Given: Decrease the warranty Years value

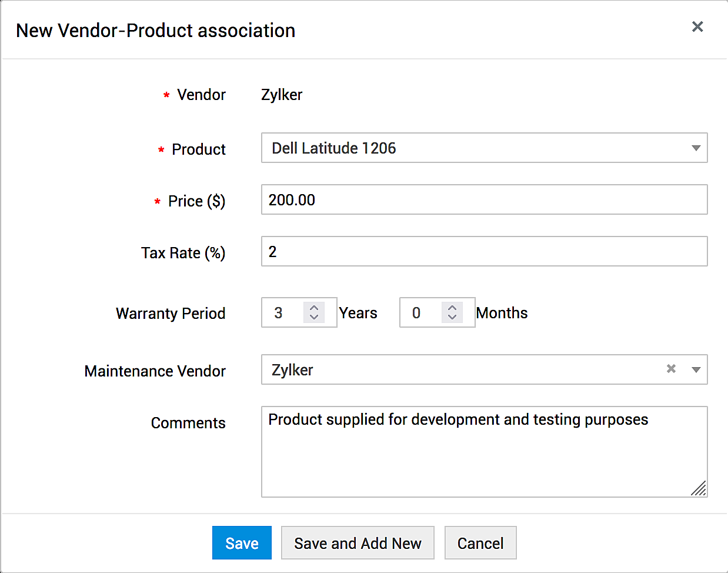Looking at the screenshot, I should [x=314, y=318].
